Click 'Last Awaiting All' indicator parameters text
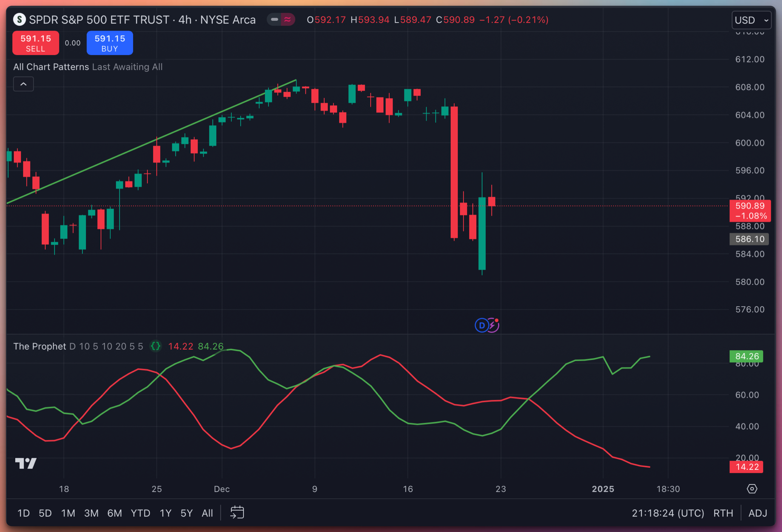This screenshot has width=782, height=532. [127, 67]
